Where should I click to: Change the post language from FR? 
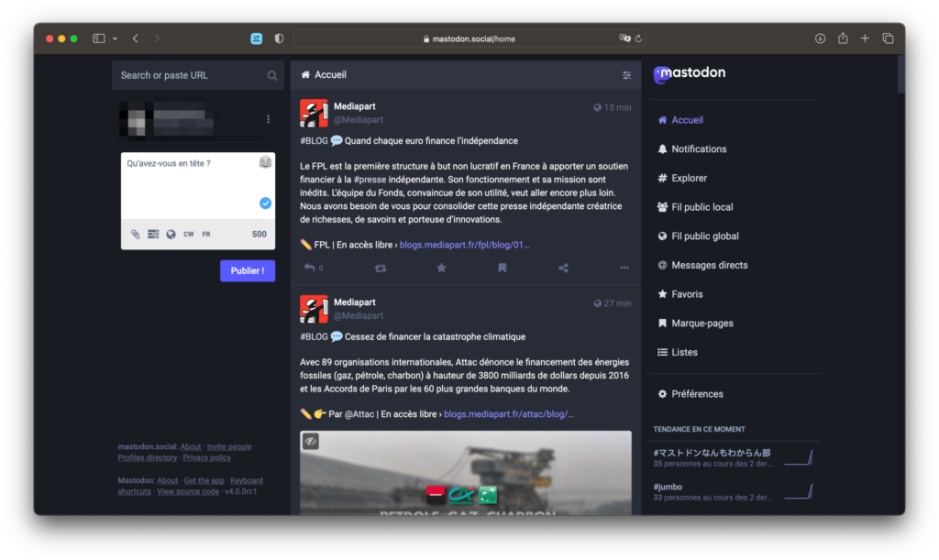point(206,234)
